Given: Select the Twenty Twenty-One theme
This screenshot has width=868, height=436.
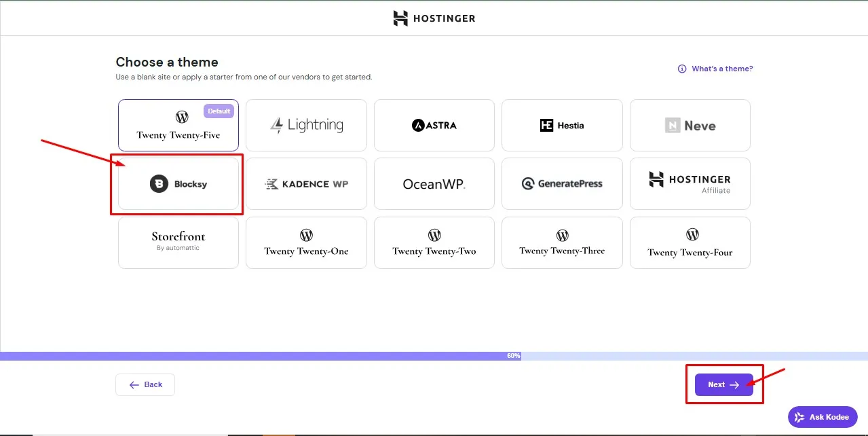Looking at the screenshot, I should click(x=306, y=242).
